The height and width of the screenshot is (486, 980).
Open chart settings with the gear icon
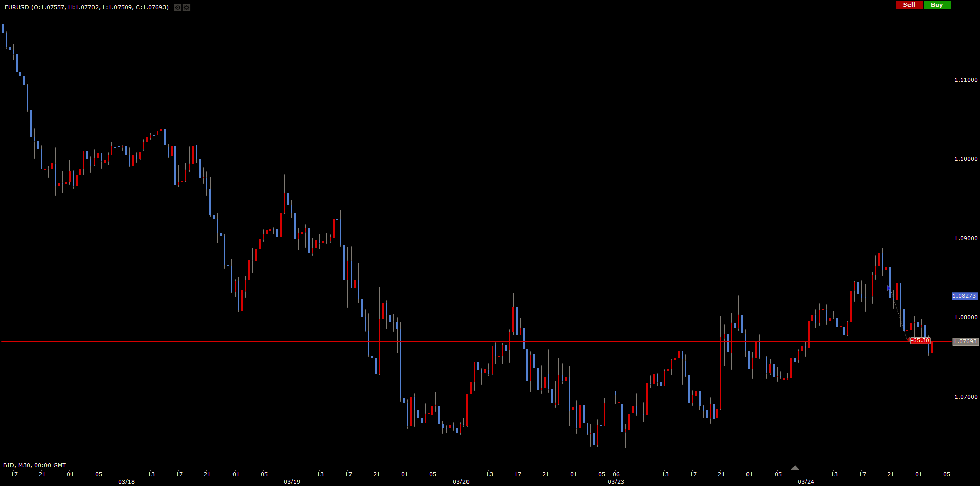(x=186, y=7)
